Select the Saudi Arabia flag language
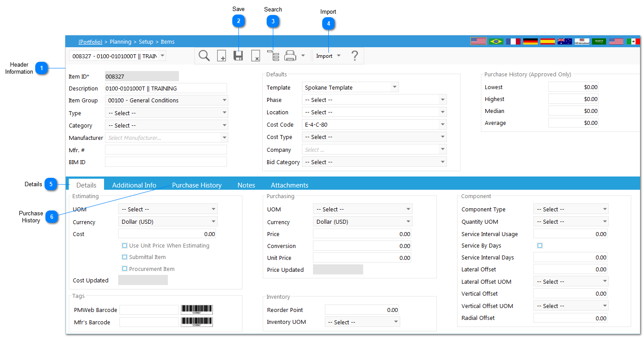The image size is (644, 338). [x=599, y=41]
